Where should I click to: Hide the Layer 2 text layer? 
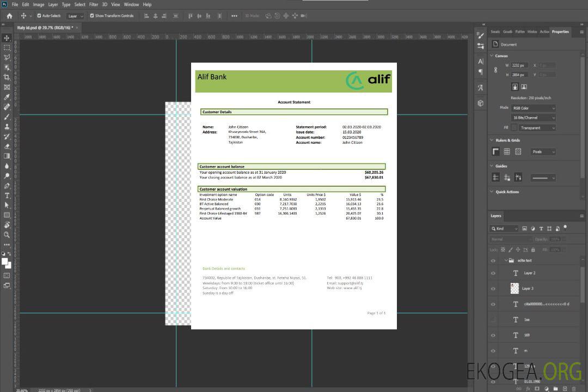point(493,273)
